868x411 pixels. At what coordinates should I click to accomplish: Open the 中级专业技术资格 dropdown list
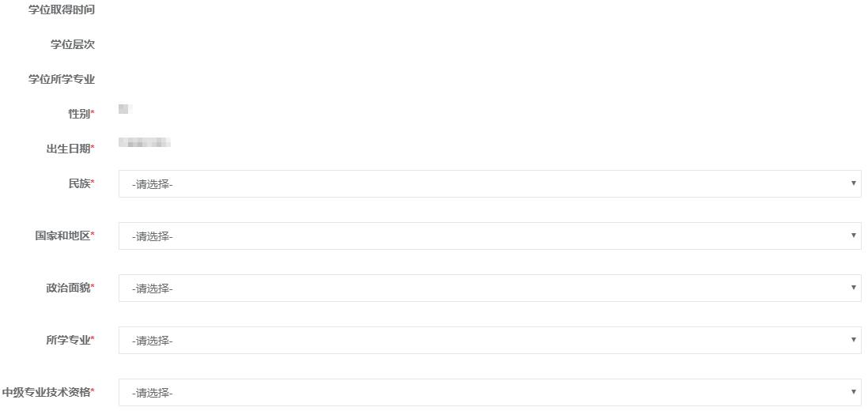pos(489,393)
